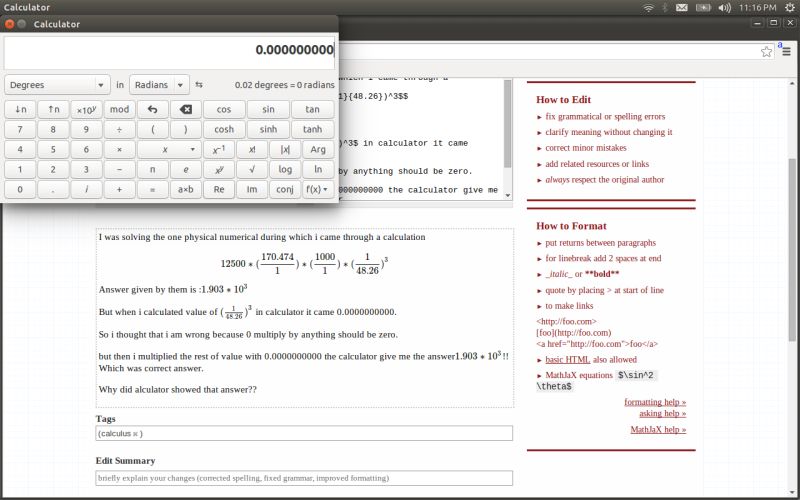Click the cos function button
The height and width of the screenshot is (500, 800).
pyautogui.click(x=224, y=109)
